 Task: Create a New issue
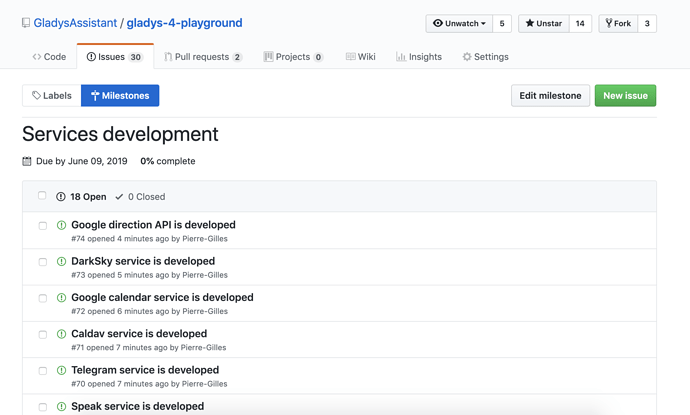pyautogui.click(x=625, y=95)
